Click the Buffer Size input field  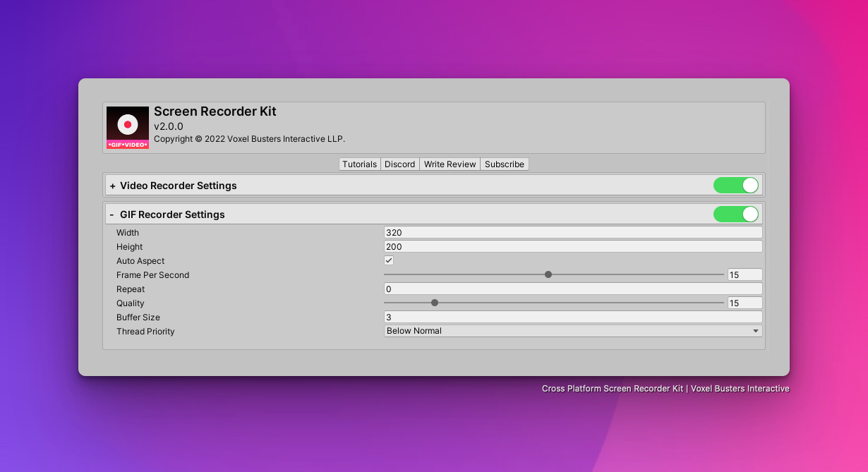pyautogui.click(x=572, y=317)
